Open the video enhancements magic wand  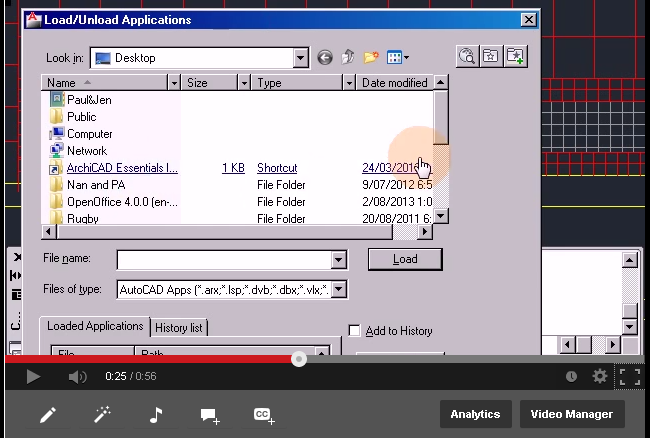click(x=102, y=415)
